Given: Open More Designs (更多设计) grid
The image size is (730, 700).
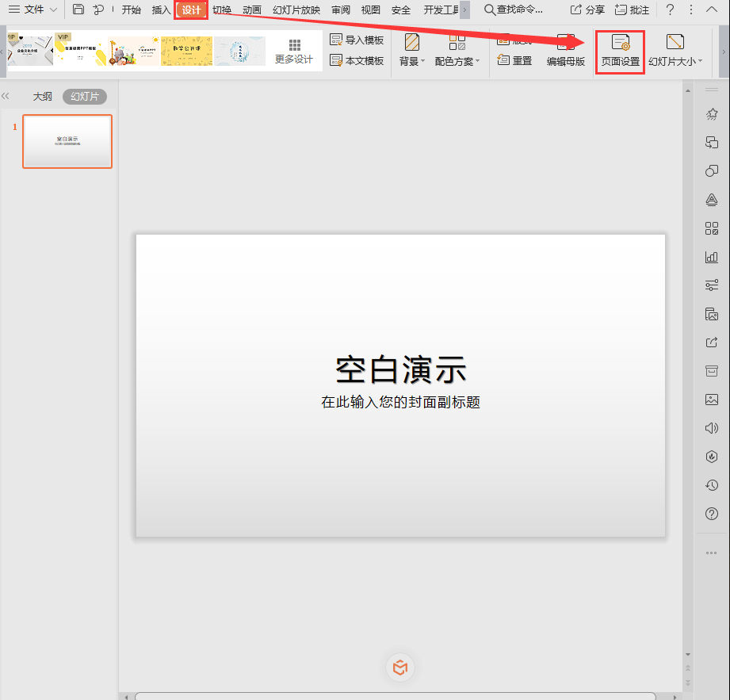Looking at the screenshot, I should click(294, 51).
